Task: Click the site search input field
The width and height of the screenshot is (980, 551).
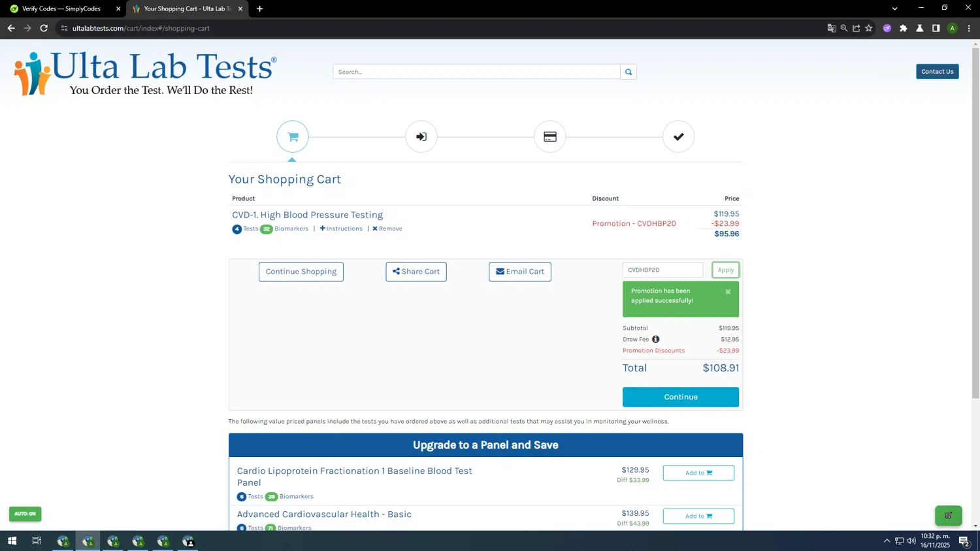Action: [x=476, y=72]
